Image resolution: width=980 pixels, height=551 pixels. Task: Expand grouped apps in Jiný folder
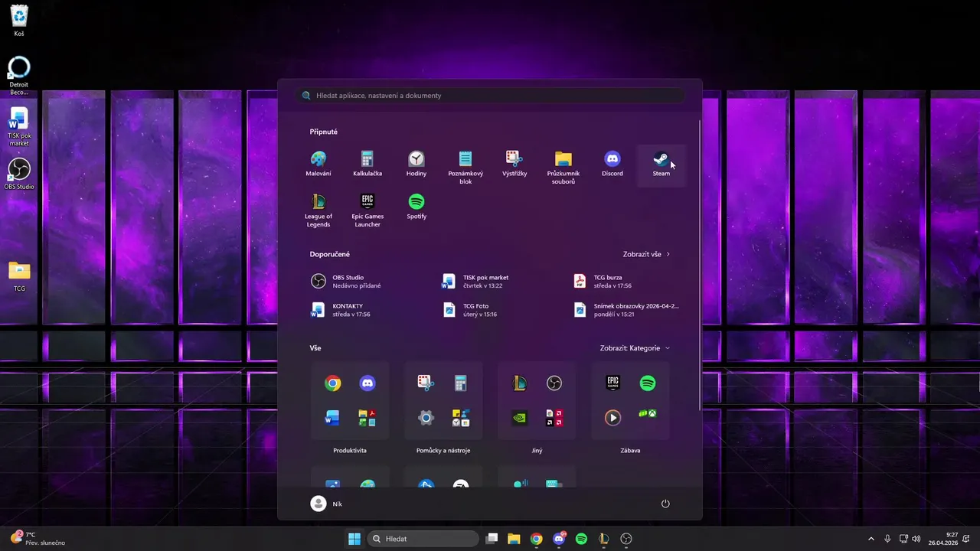[554, 418]
